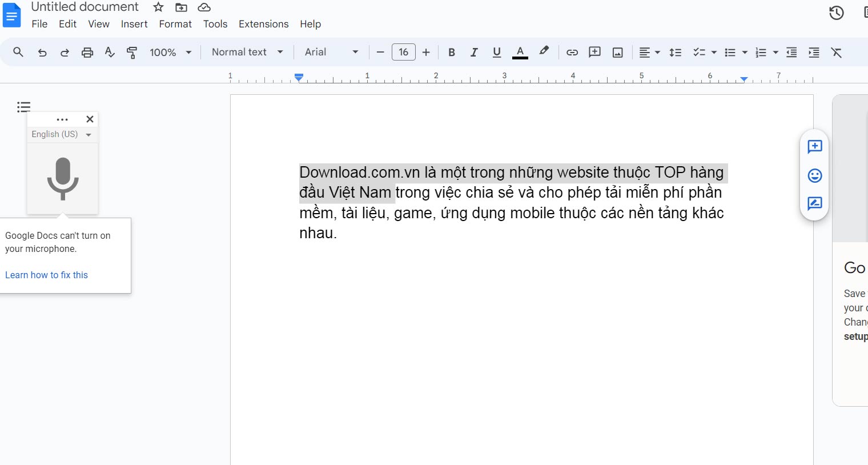This screenshot has width=868, height=465.
Task: Apply highlight color to selected text
Action: [x=543, y=52]
